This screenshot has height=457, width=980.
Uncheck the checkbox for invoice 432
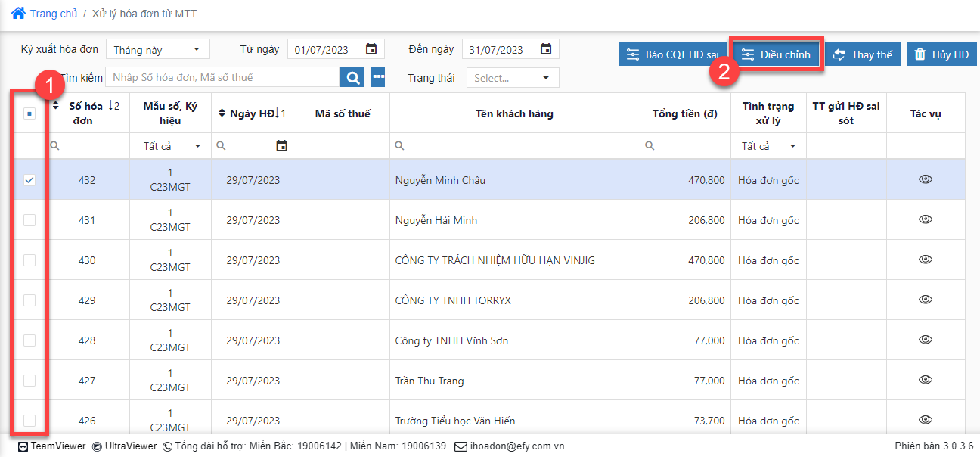[x=29, y=180]
